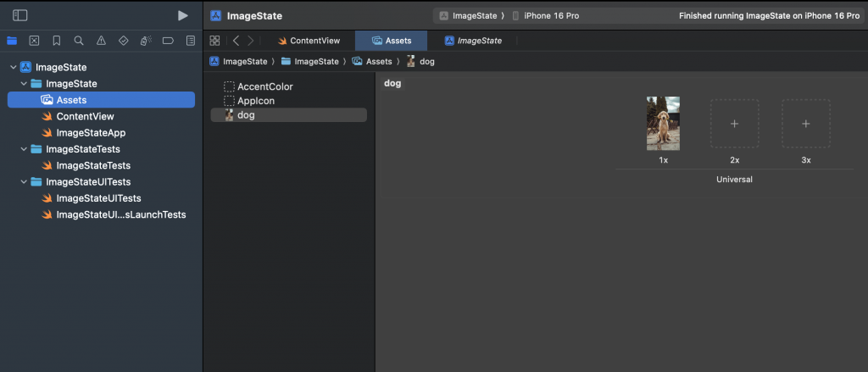Open the Test navigator diamond icon
This screenshot has height=372, width=868.
(123, 41)
